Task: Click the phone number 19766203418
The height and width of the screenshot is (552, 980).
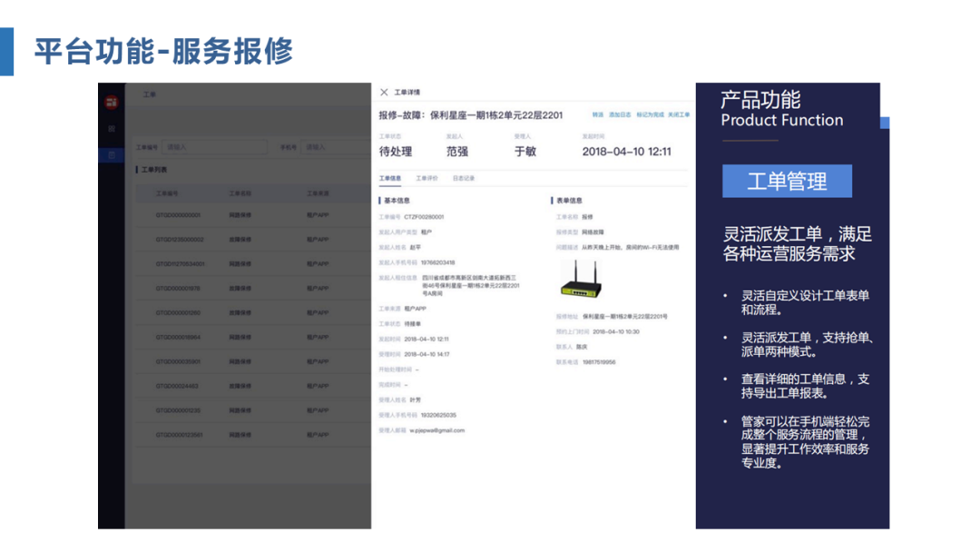Action: coord(437,262)
